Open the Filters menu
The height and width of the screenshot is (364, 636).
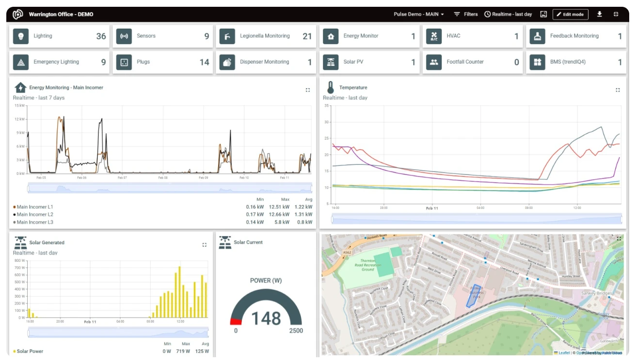466,14
